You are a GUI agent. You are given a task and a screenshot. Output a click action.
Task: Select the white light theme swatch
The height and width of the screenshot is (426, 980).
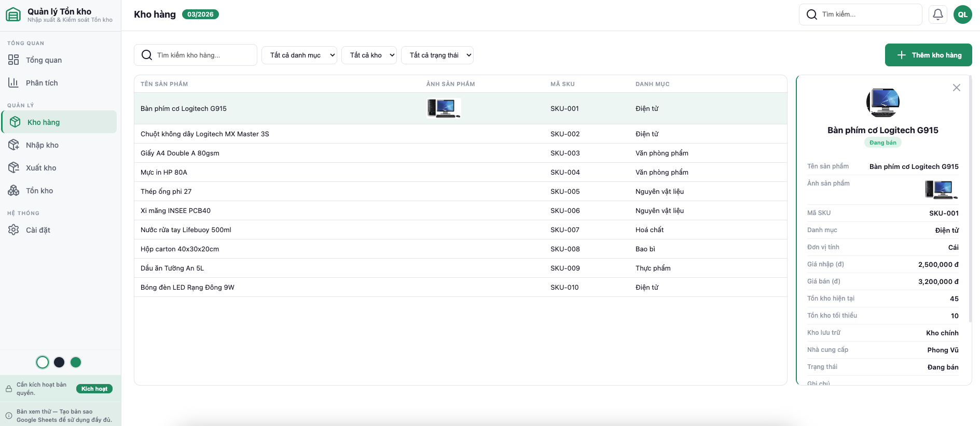43,362
